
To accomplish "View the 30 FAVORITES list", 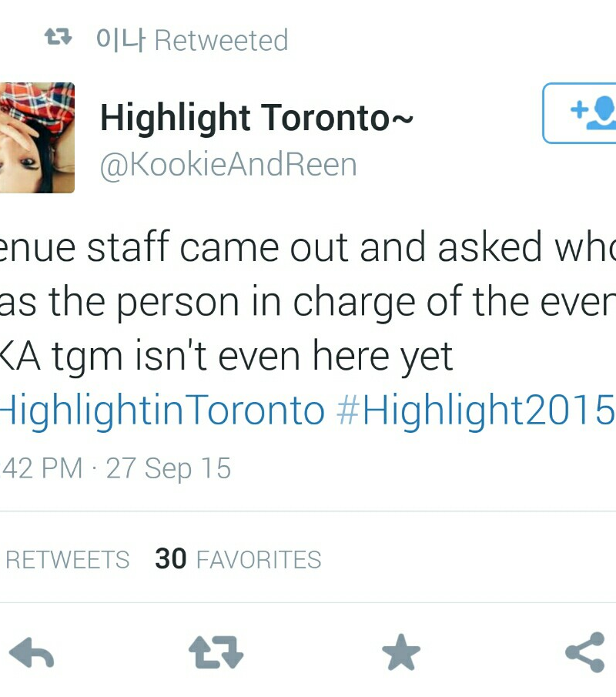I will 238,559.
